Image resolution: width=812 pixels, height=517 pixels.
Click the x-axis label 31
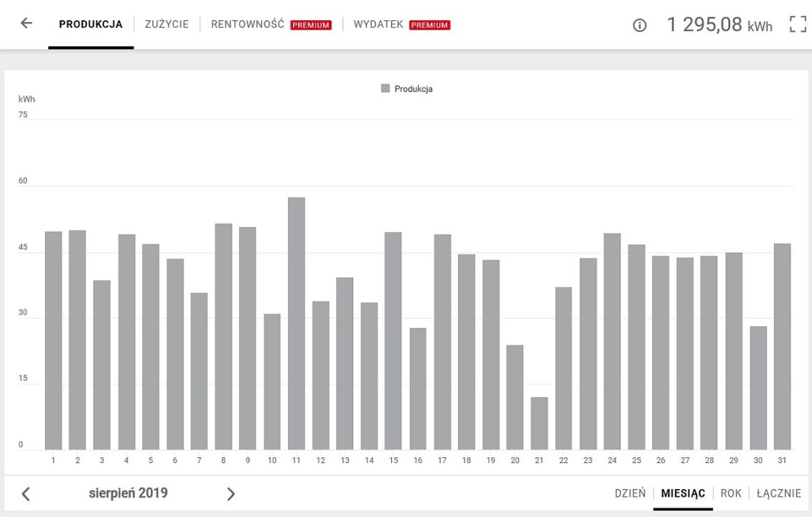[782, 460]
